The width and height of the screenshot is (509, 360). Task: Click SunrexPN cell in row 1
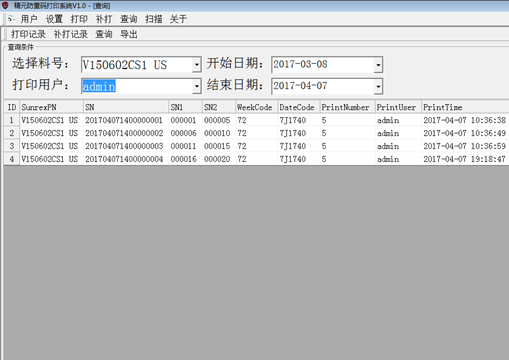click(51, 120)
